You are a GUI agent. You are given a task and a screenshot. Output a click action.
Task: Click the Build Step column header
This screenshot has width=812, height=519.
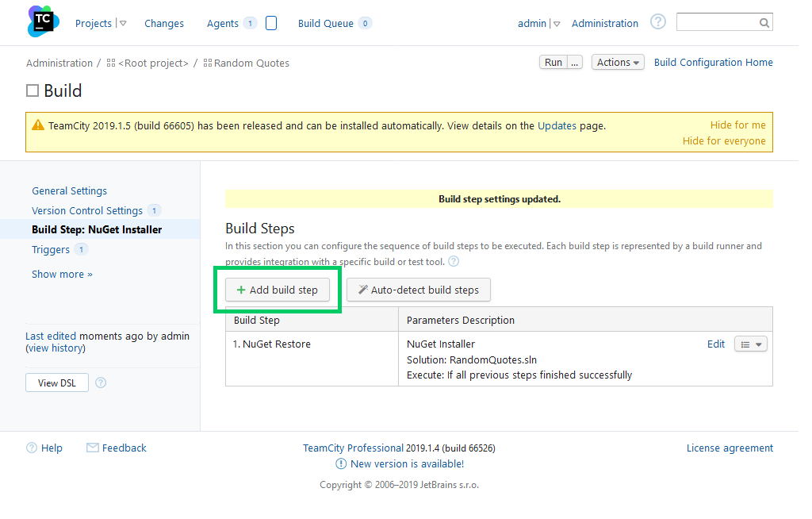256,321
